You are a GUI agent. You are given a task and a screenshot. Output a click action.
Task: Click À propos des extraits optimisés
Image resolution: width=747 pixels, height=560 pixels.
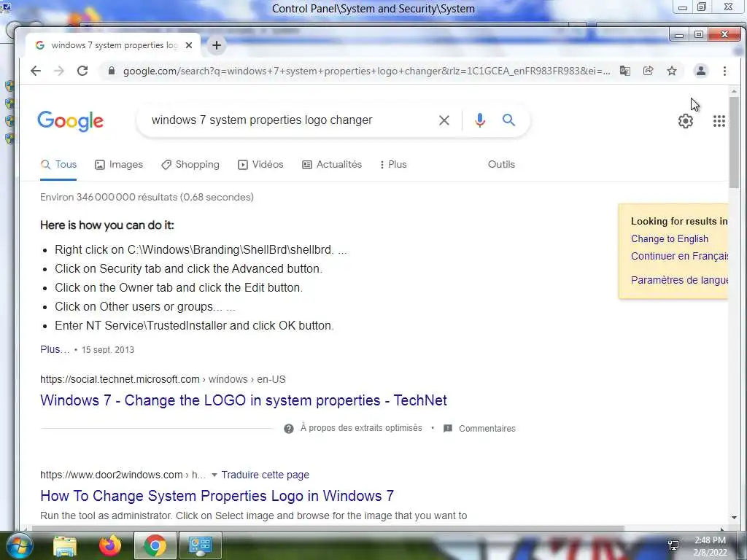click(x=361, y=428)
